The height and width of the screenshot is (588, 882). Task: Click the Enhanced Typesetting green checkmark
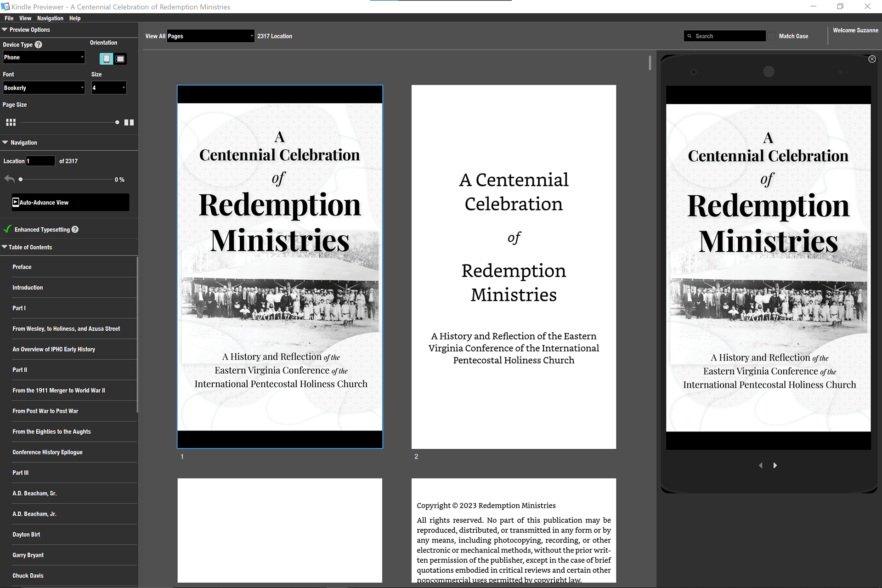[x=7, y=229]
